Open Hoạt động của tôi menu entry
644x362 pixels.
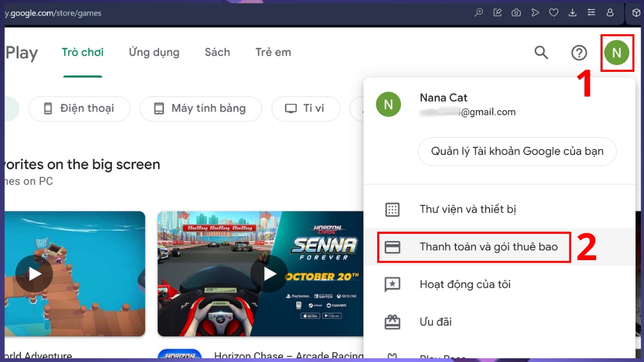tap(499, 284)
